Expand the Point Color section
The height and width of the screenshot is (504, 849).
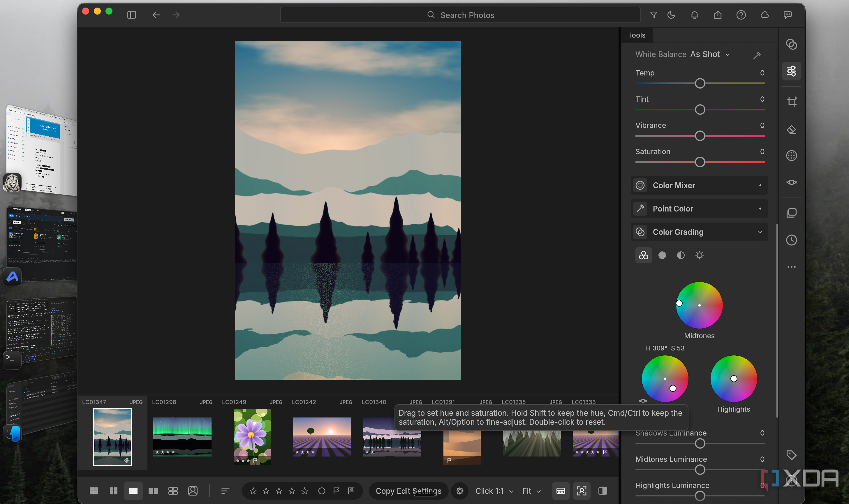(699, 209)
